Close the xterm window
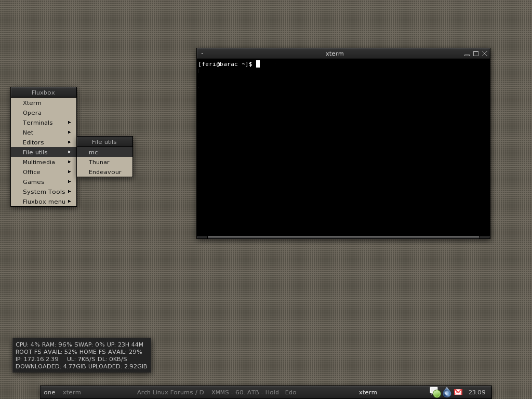This screenshot has width=532, height=399. click(x=485, y=54)
